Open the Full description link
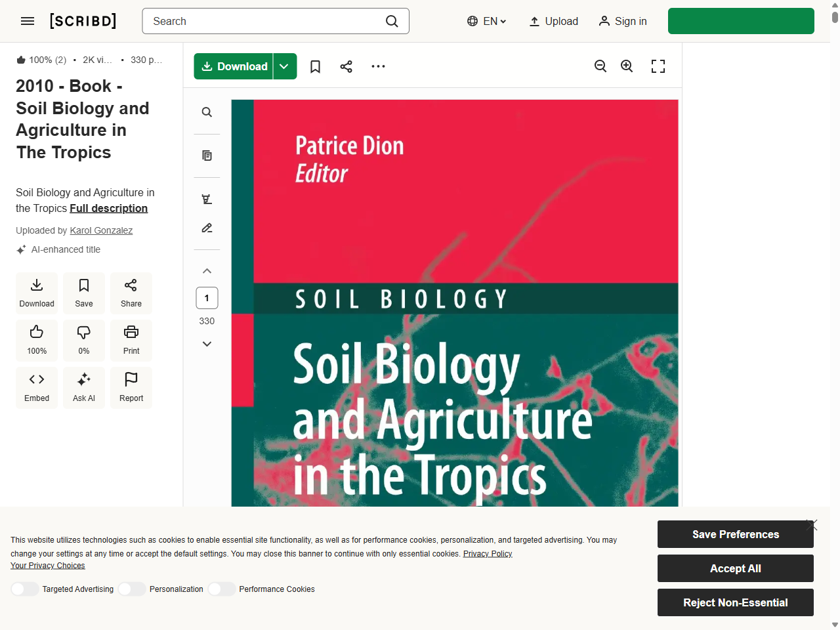Viewport: 840px width, 630px height. 108,208
